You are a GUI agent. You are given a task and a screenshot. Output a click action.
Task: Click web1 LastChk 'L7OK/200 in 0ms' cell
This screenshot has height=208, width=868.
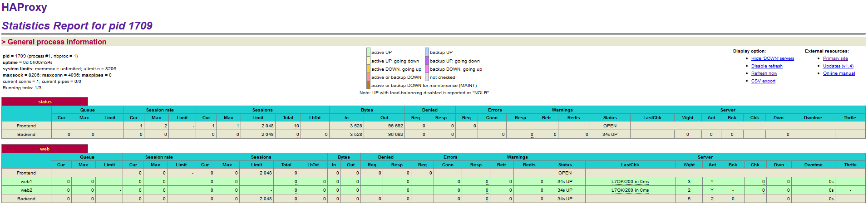630,182
